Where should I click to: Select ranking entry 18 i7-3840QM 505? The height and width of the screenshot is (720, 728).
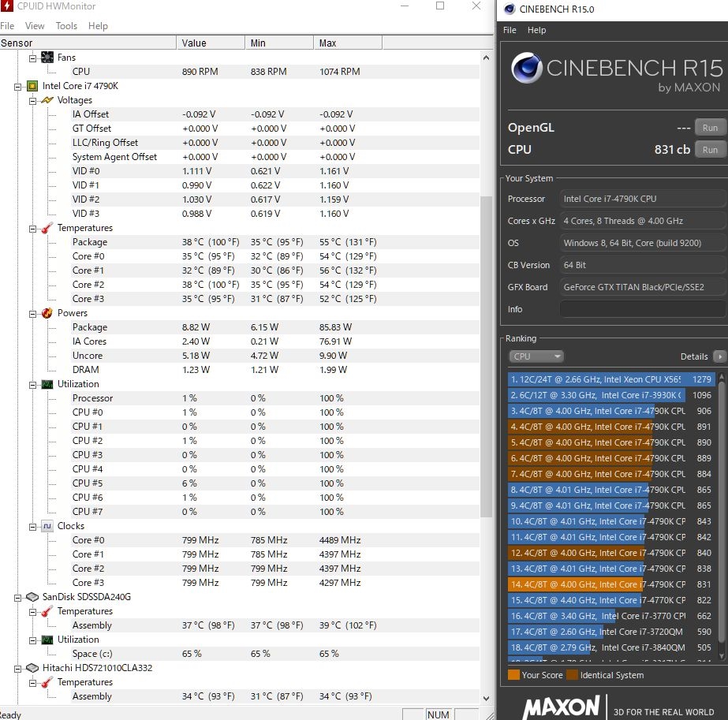coord(611,647)
